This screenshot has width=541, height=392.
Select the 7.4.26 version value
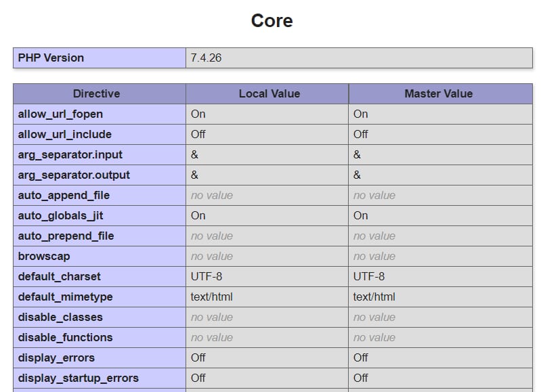pos(206,58)
